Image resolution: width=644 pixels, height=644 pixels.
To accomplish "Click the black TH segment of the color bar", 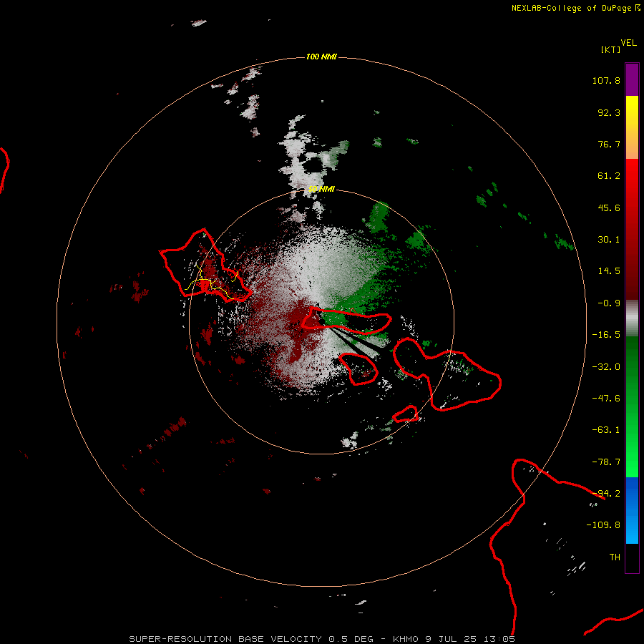I will click(x=632, y=557).
